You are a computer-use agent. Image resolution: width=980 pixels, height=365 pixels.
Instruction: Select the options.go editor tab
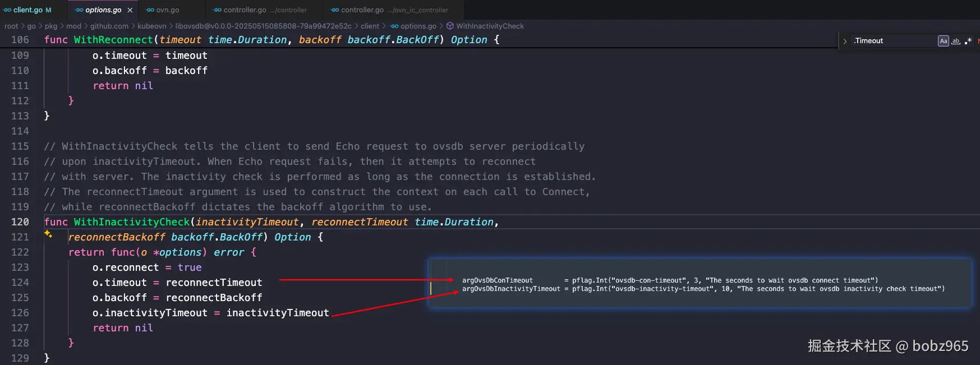pyautogui.click(x=103, y=10)
